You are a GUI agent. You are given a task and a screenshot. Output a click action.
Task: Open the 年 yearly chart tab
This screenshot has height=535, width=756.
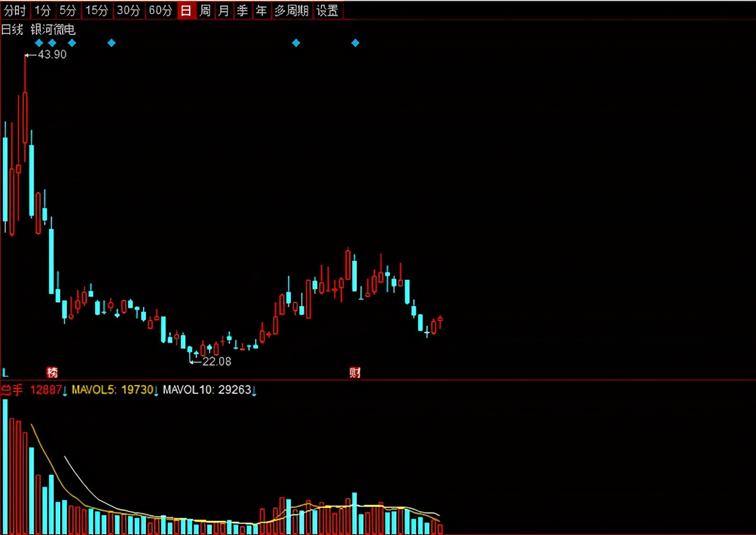coord(261,10)
